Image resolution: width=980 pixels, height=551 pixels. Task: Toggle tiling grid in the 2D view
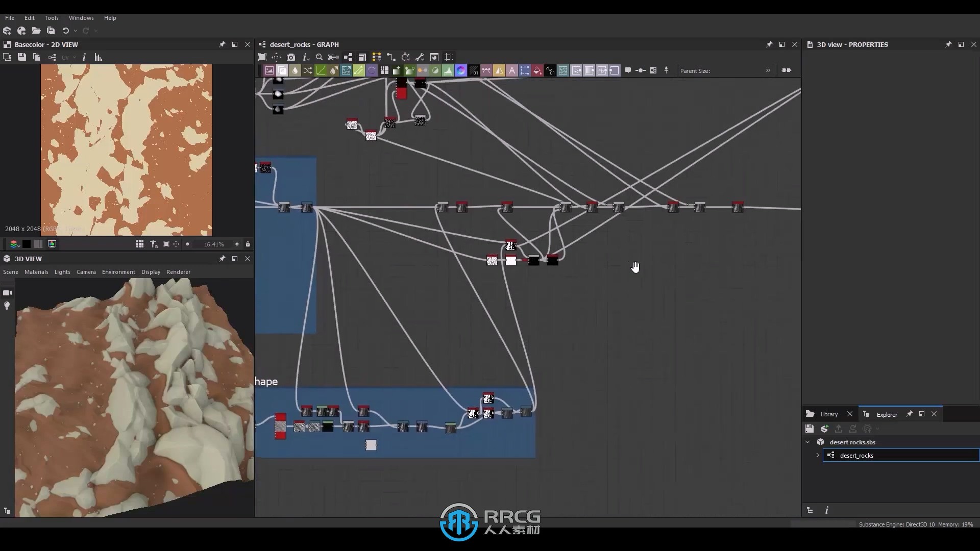pos(140,244)
